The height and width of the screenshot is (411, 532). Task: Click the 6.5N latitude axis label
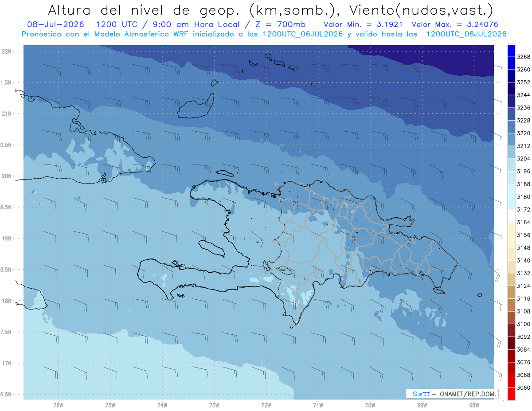coord(6,394)
